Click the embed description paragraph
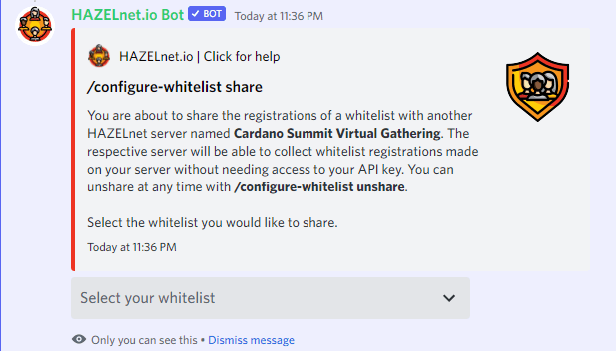The image size is (616, 364). click(x=283, y=151)
